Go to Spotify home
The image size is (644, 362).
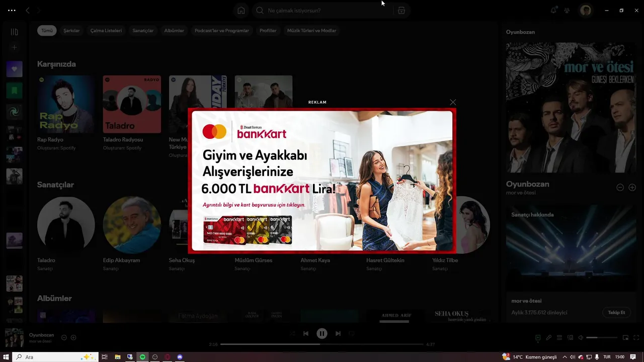pos(241,11)
